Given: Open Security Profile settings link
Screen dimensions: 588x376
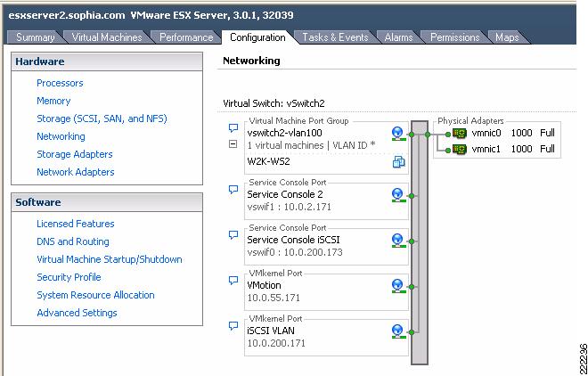Looking at the screenshot, I should (x=69, y=277).
